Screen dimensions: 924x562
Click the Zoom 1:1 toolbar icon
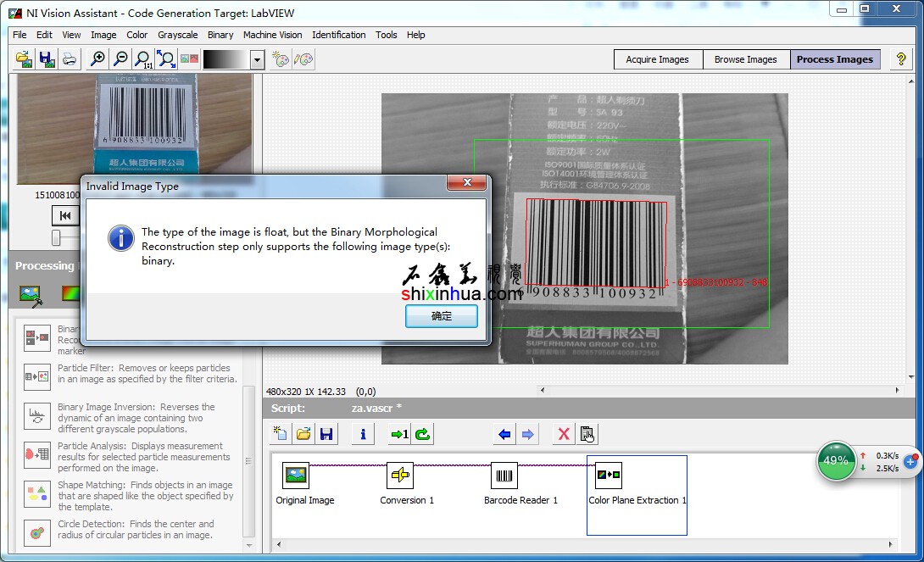click(143, 59)
